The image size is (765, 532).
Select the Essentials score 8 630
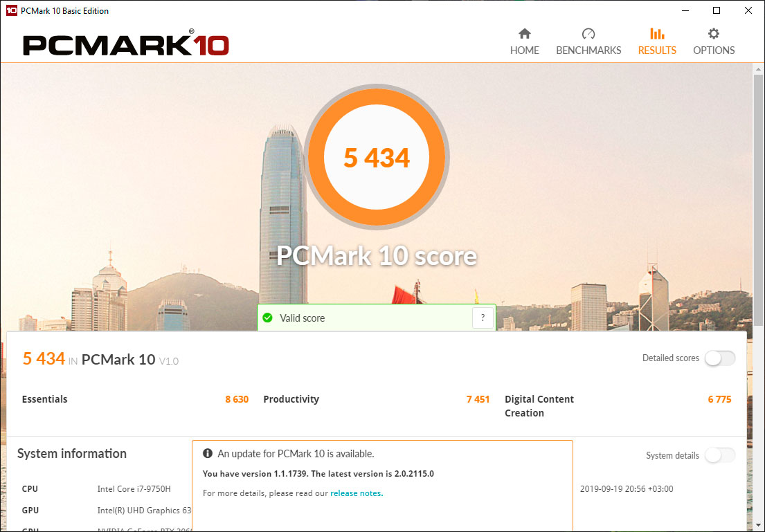click(237, 399)
